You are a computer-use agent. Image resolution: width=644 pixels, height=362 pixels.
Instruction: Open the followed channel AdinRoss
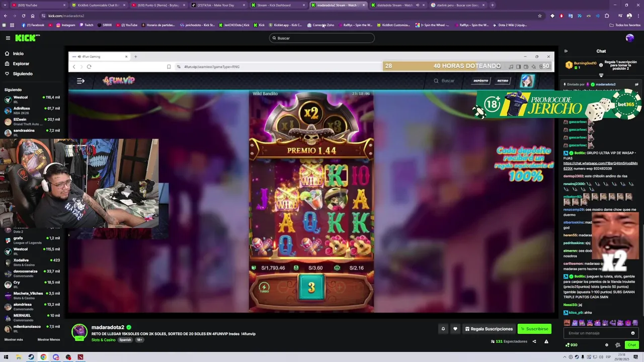32,111
